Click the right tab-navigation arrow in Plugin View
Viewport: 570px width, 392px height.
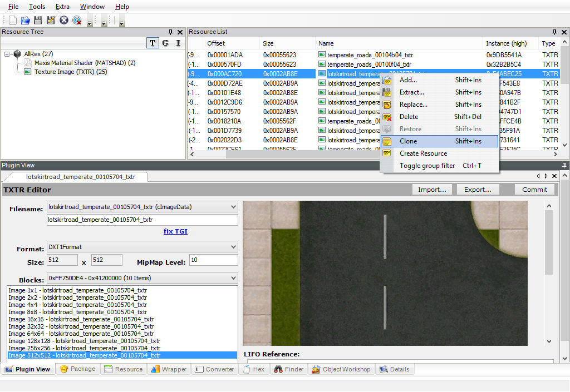pos(546,176)
